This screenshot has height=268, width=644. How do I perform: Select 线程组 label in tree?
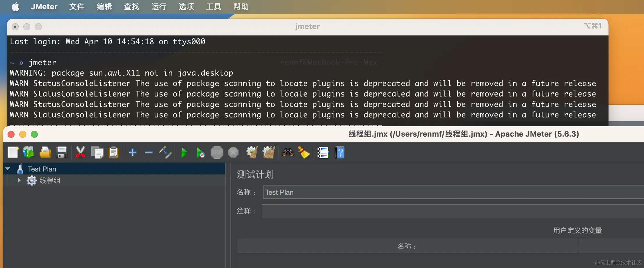coord(50,181)
